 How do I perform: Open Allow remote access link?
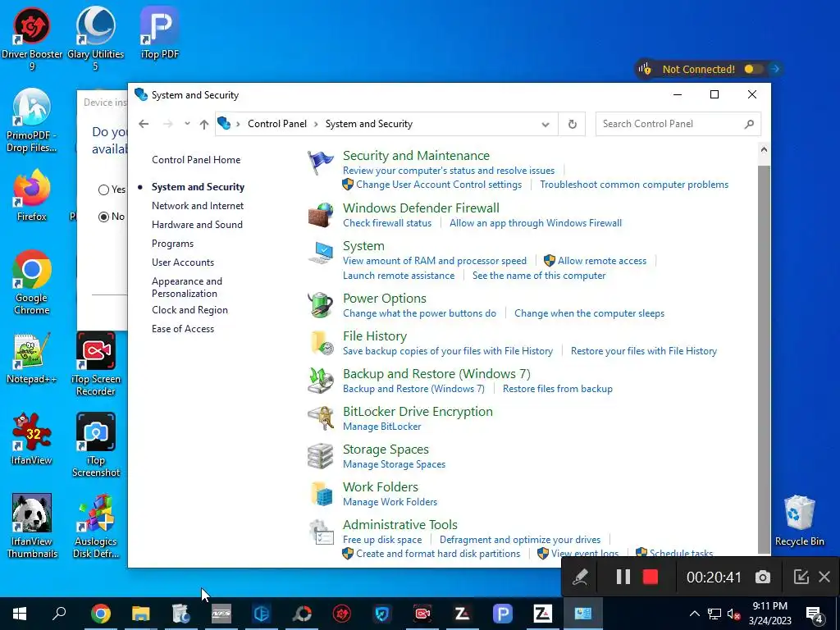pyautogui.click(x=602, y=261)
